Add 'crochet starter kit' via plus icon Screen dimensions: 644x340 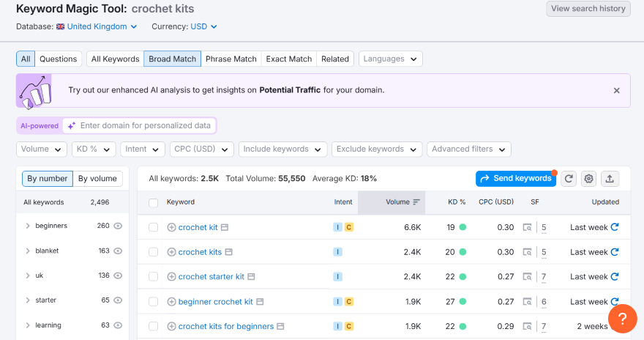click(172, 277)
